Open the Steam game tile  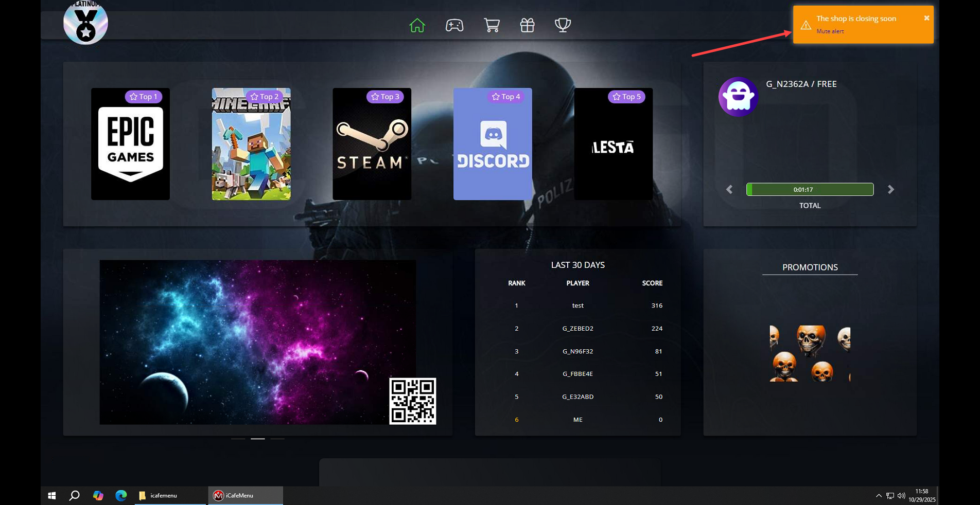point(372,144)
